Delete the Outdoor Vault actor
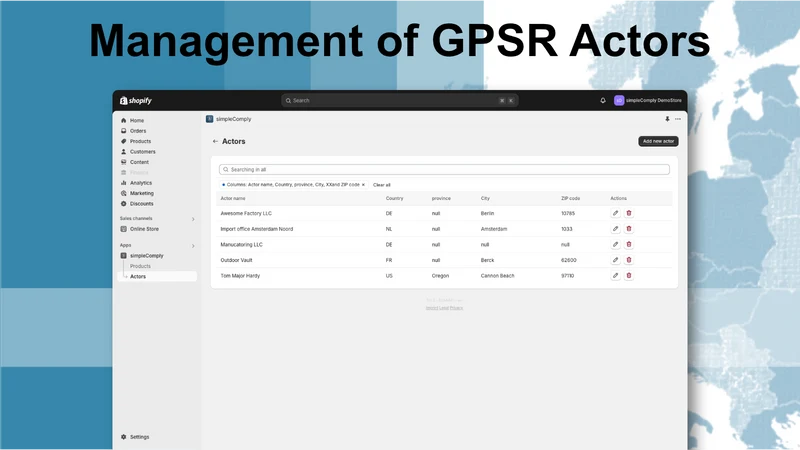Viewport: 800px width, 450px height. 629,260
